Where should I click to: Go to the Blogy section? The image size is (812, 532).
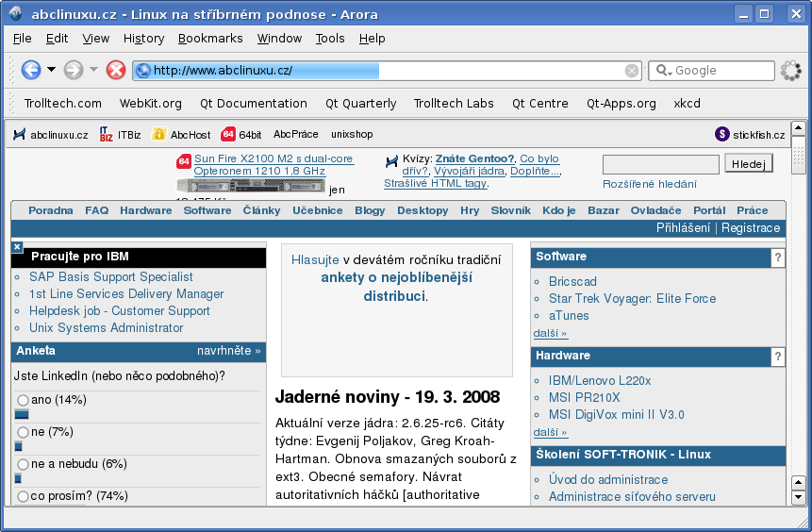(x=370, y=210)
